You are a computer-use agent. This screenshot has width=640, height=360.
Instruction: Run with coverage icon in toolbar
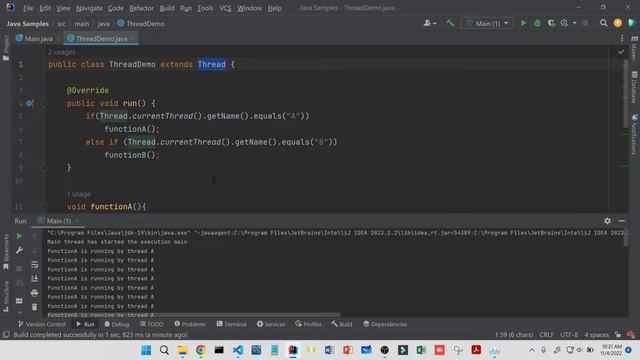[x=551, y=23]
